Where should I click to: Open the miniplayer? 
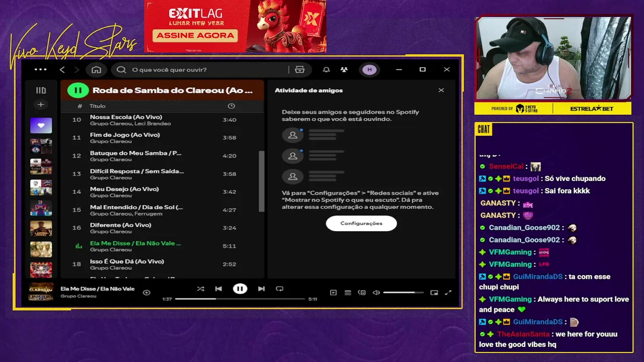(434, 293)
